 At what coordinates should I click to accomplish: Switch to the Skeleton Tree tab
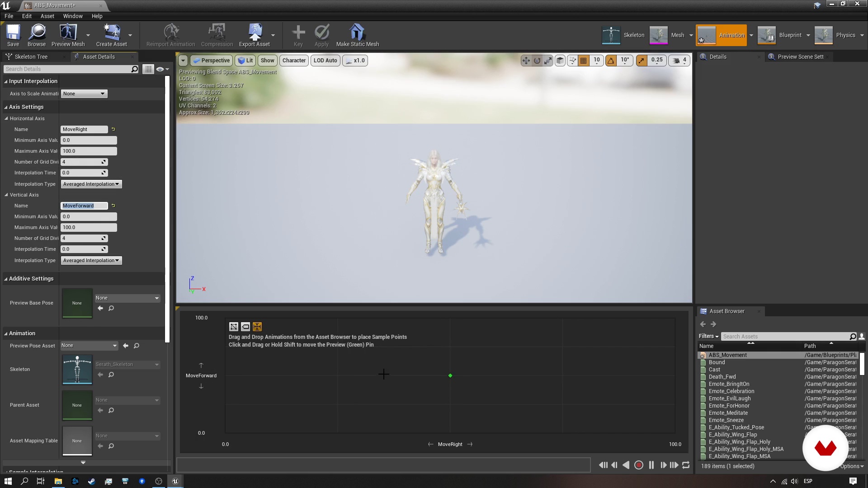click(31, 56)
